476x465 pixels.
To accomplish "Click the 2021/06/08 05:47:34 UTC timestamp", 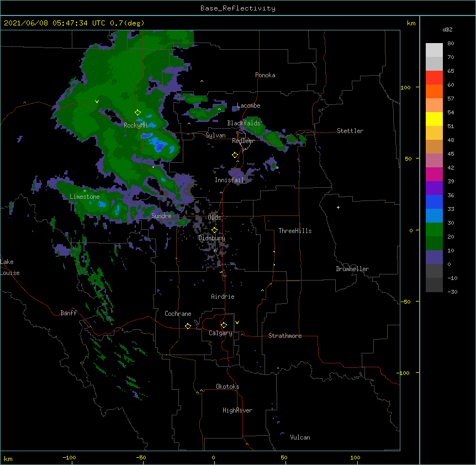I will [x=55, y=23].
